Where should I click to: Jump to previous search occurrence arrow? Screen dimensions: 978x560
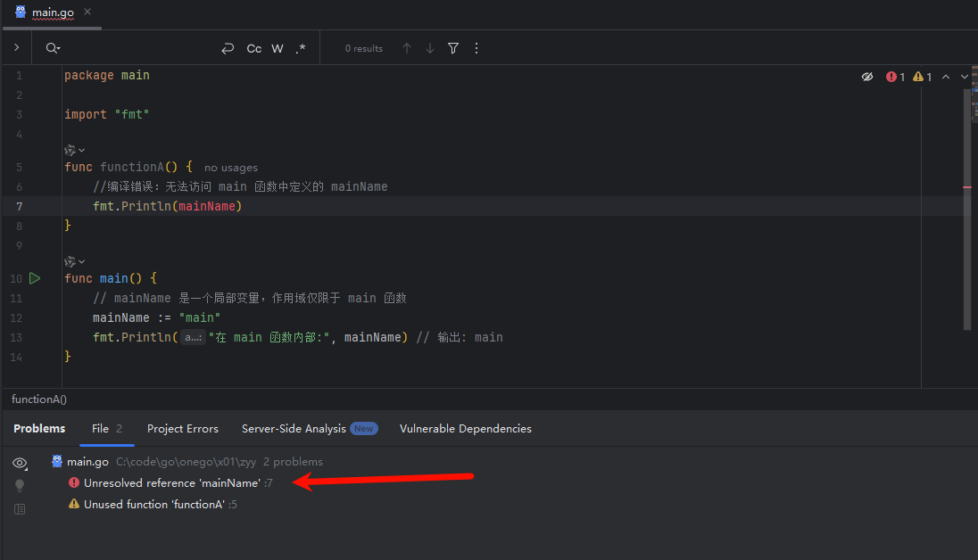(407, 48)
